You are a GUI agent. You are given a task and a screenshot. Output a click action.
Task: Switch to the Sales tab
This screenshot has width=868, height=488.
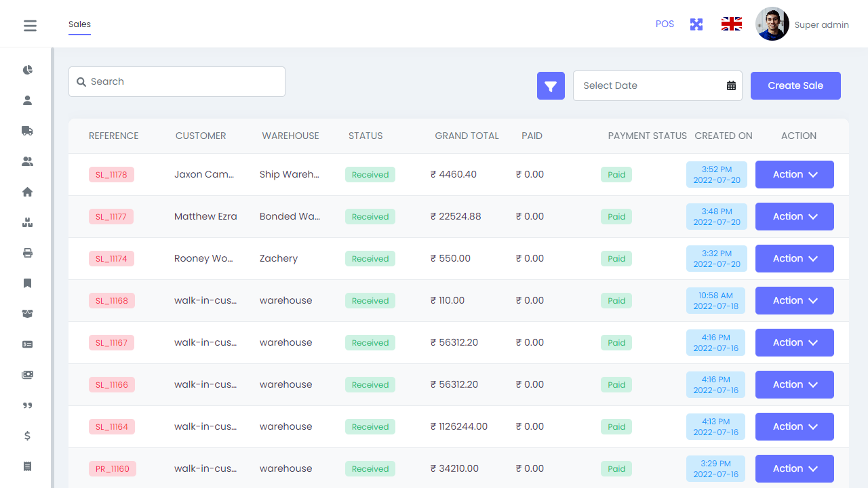pos(79,24)
